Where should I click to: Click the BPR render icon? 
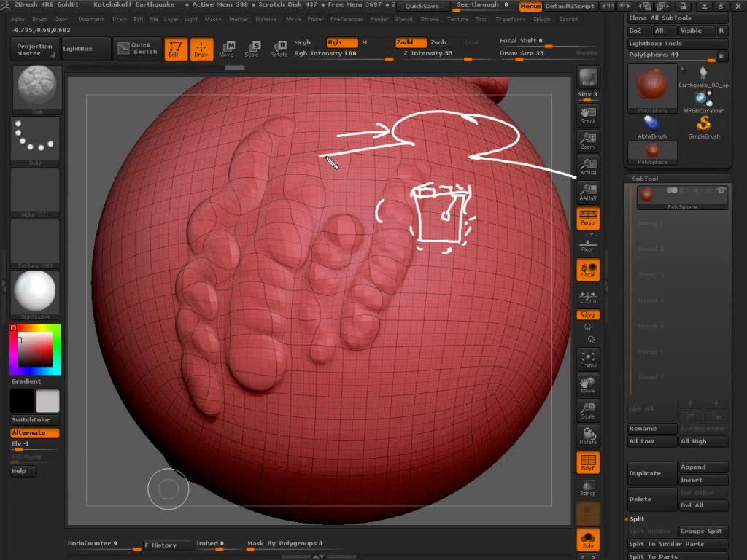click(x=587, y=77)
